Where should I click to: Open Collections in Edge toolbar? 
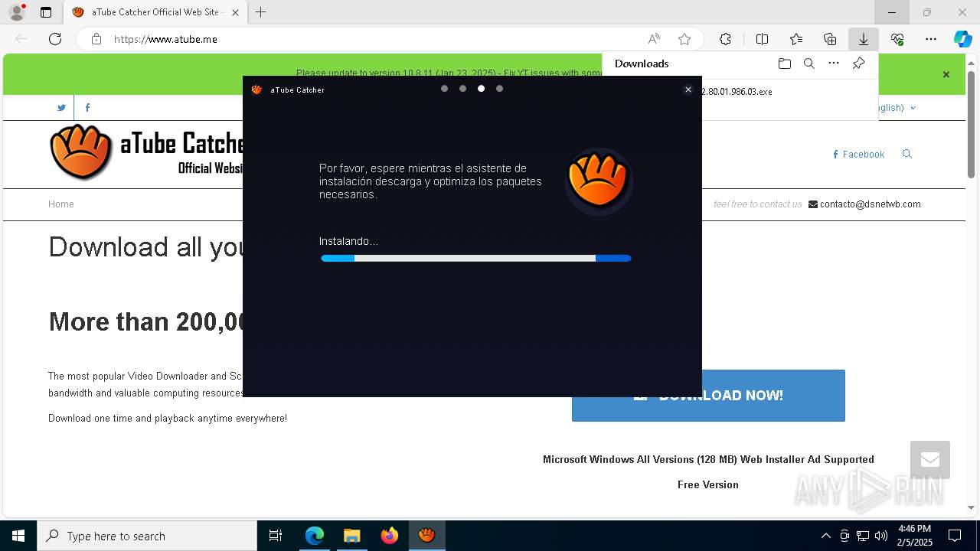830,39
